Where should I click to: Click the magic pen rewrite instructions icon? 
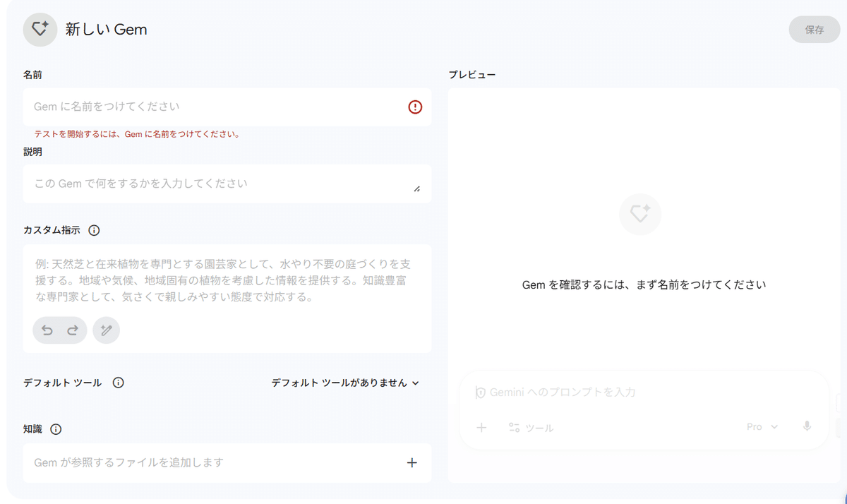106,330
